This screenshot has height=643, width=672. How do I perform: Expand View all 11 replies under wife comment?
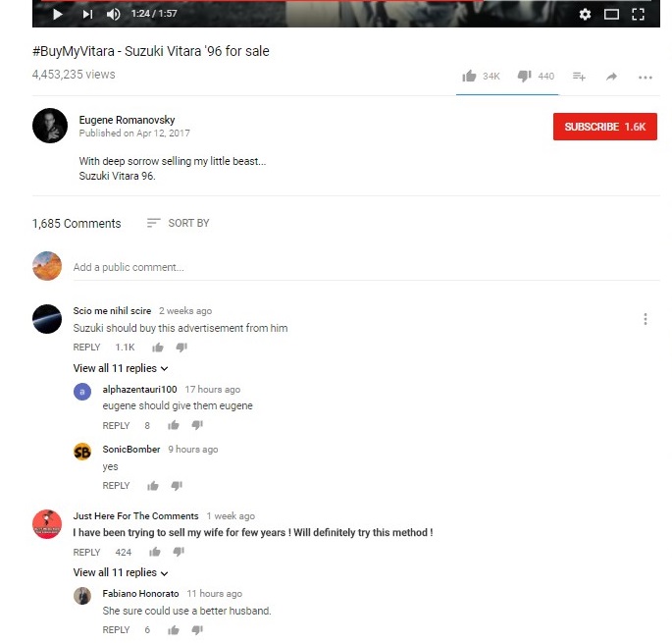tap(121, 572)
